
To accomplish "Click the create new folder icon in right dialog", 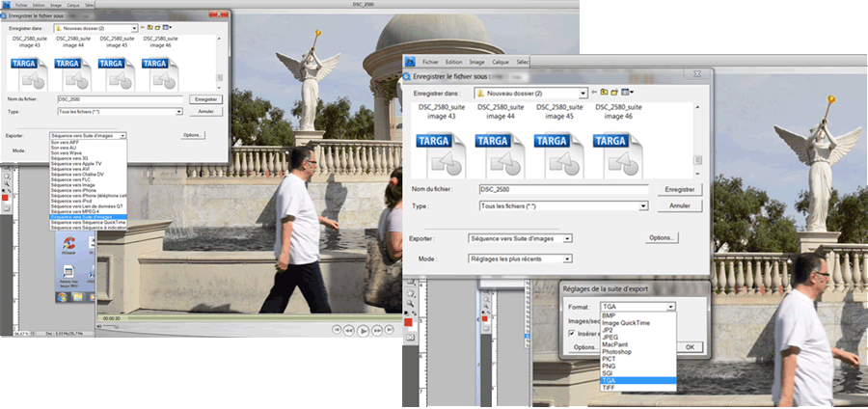I will coord(616,92).
